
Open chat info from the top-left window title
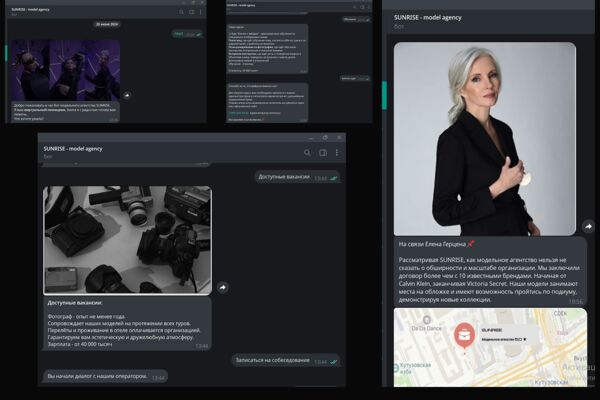click(30, 10)
